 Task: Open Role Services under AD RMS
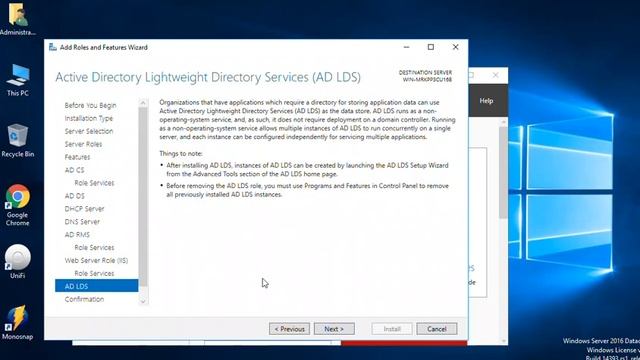pyautogui.click(x=94, y=247)
